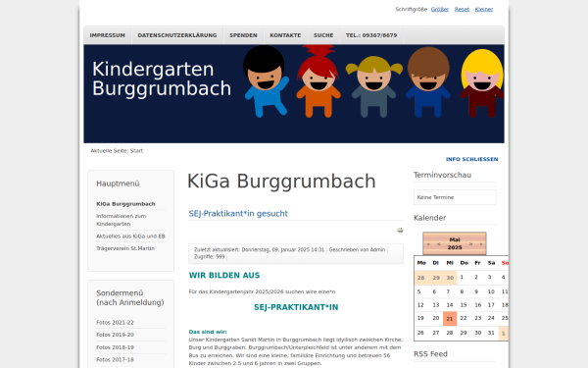Open Fotos 2018-19 gallery
Screen dimensions: 588x368
pos(115,347)
